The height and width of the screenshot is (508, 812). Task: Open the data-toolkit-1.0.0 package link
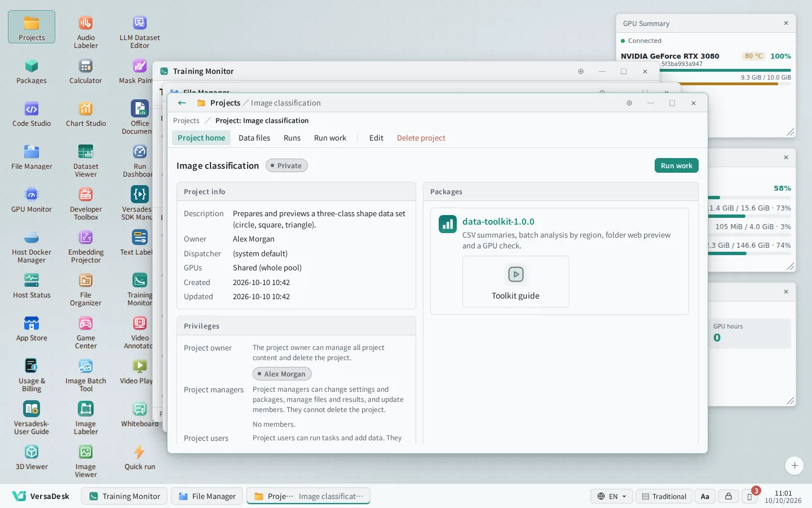pyautogui.click(x=498, y=221)
